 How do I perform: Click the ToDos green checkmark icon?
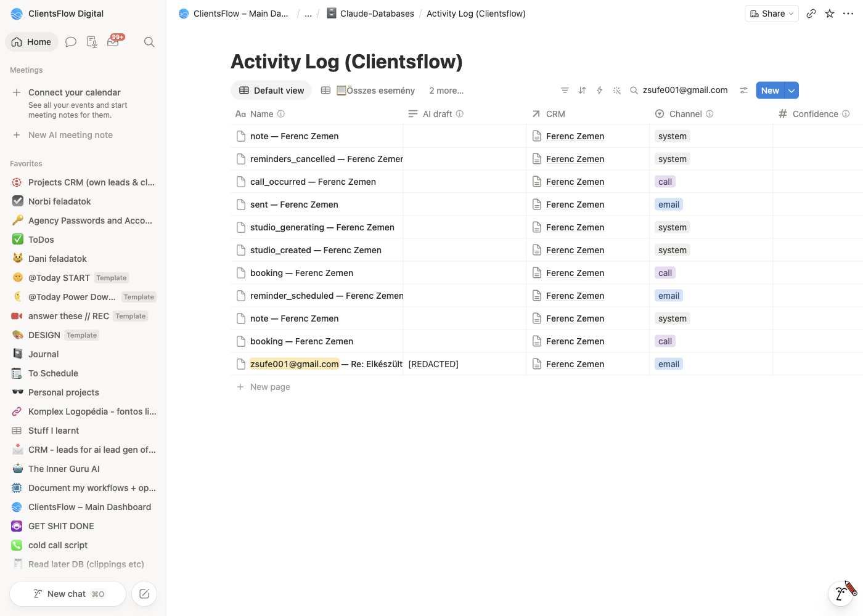18,240
